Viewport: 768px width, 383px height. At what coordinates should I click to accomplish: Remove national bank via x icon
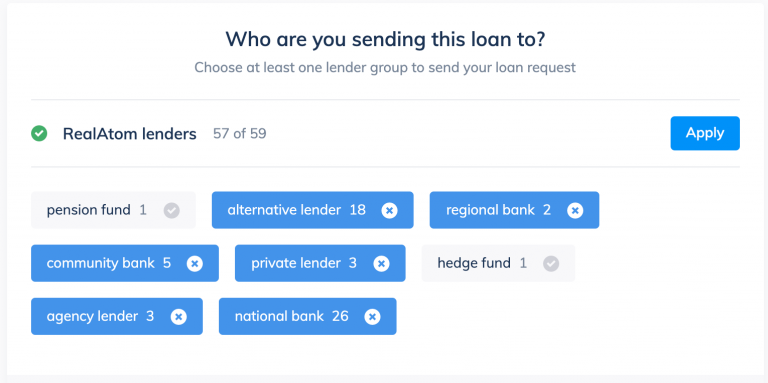pos(372,317)
